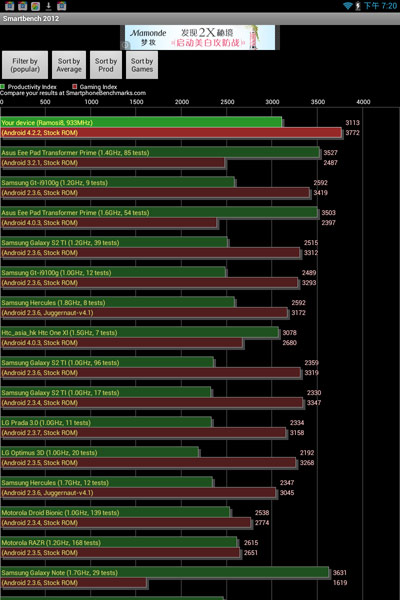Open the Mamonde advertisement banner
400x600 pixels.
click(x=200, y=37)
